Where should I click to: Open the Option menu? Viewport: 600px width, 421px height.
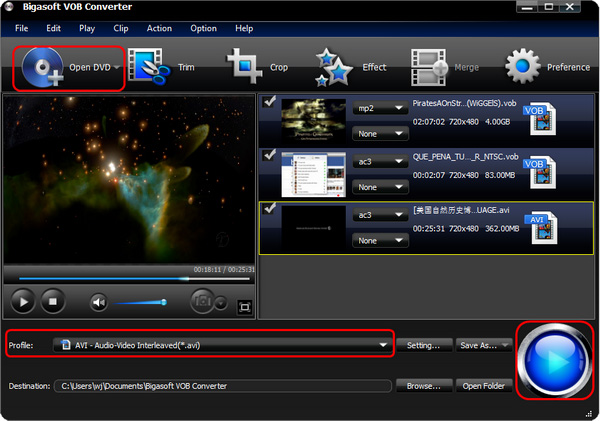pos(204,28)
